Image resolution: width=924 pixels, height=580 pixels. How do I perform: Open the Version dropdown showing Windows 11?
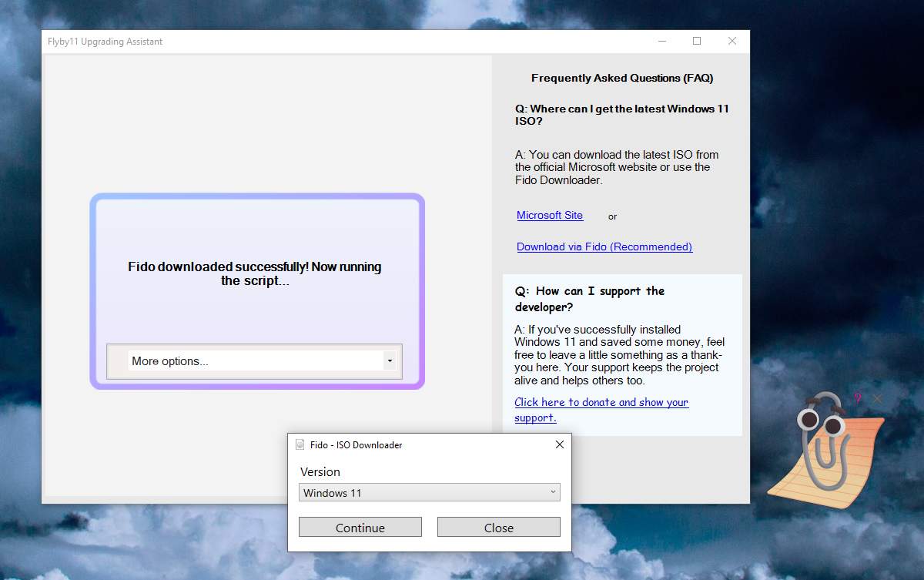coord(430,493)
